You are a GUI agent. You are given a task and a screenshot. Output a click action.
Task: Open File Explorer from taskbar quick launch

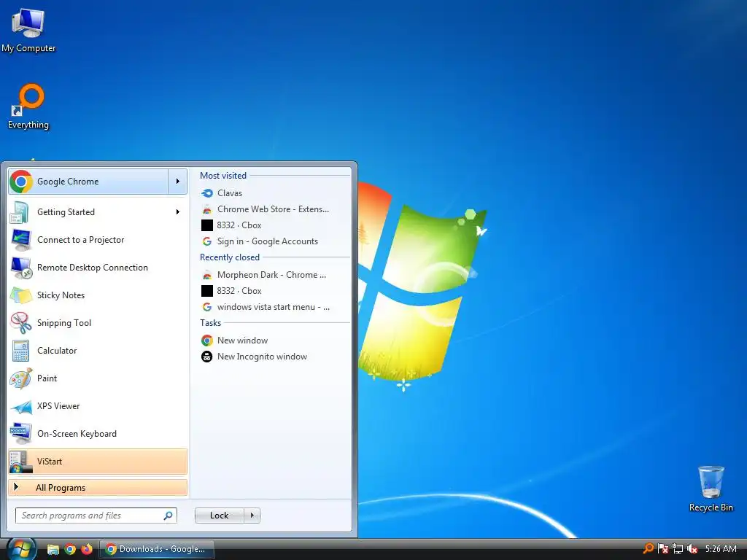(x=53, y=550)
